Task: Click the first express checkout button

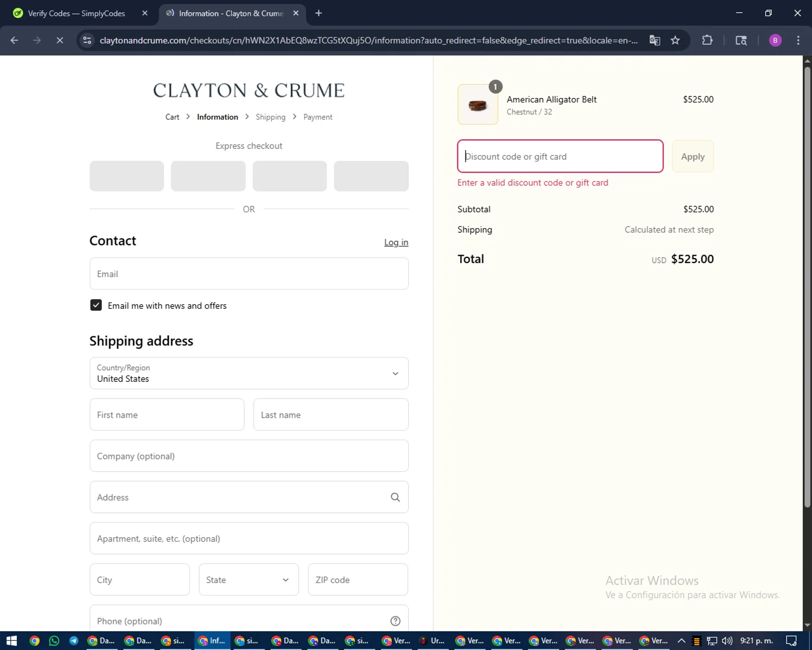Action: click(x=127, y=176)
